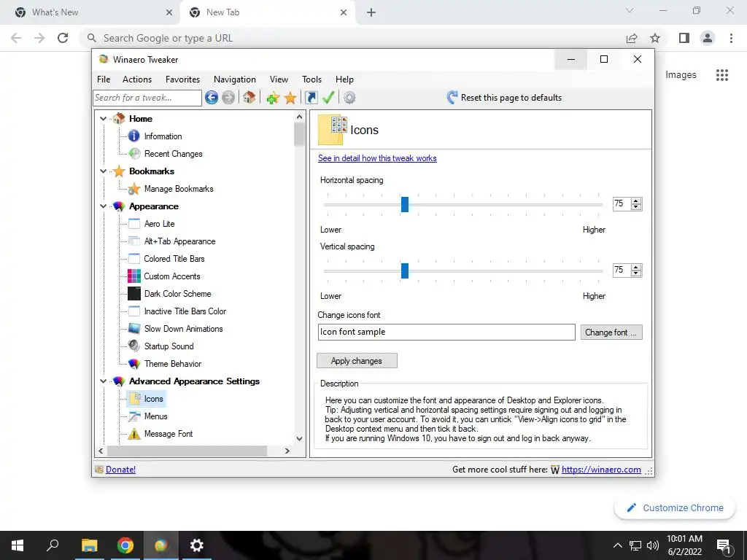
Task: Open Custom Accents tweak
Action: (x=172, y=276)
